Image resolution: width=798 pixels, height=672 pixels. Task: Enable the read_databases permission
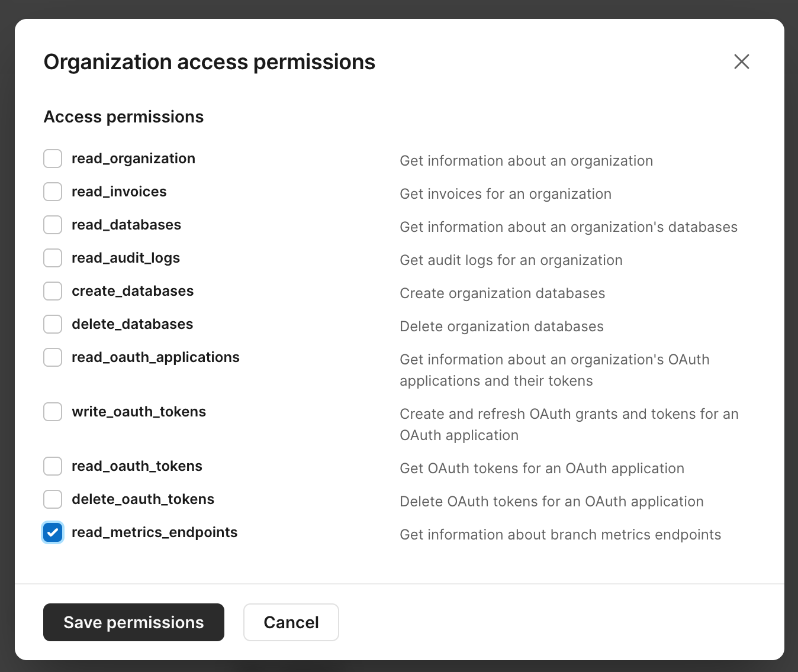(x=52, y=225)
